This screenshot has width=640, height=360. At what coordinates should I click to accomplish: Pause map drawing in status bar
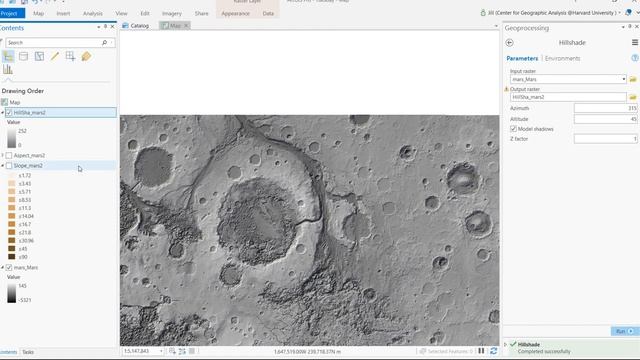(482, 351)
